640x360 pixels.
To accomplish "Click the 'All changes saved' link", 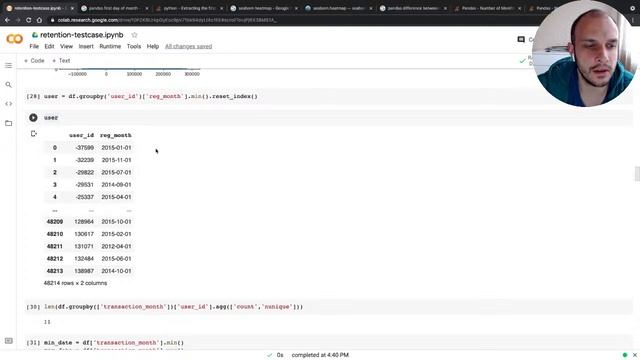I will click(189, 47).
